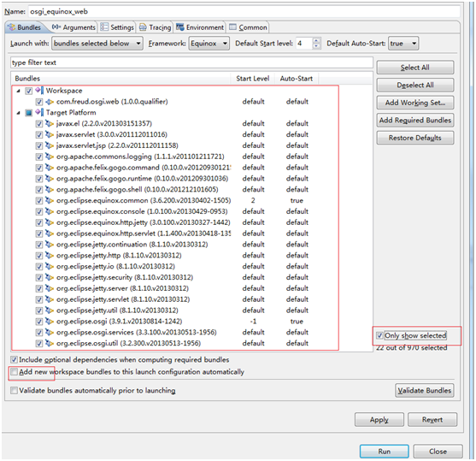The height and width of the screenshot is (461, 476).
Task: Click the org.eclipse.osgi.services plug-in icon
Action: click(x=50, y=332)
